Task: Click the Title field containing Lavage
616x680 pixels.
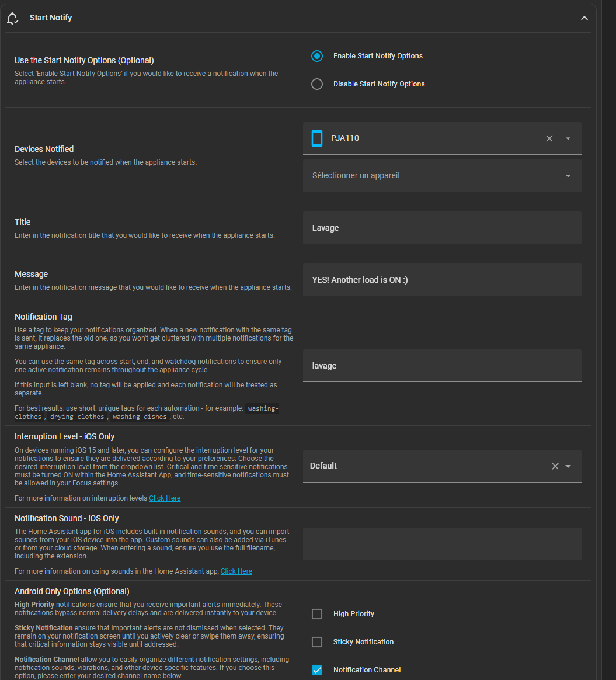Action: (442, 228)
